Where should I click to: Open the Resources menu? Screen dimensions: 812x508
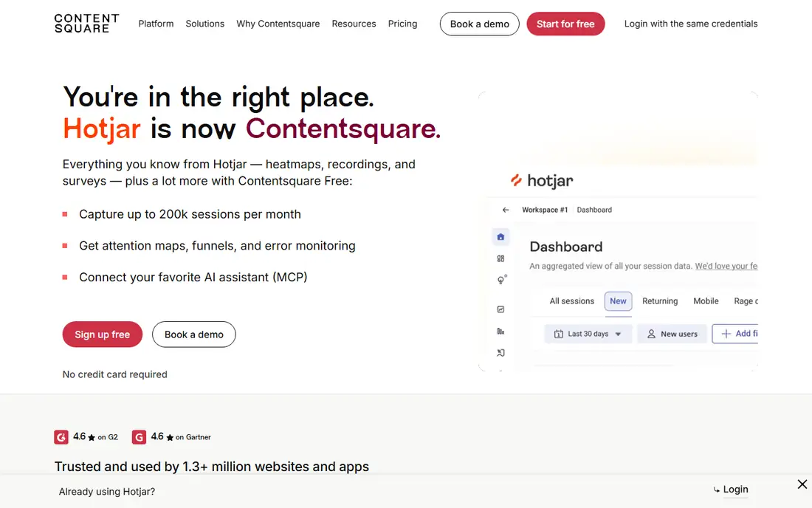coord(354,24)
